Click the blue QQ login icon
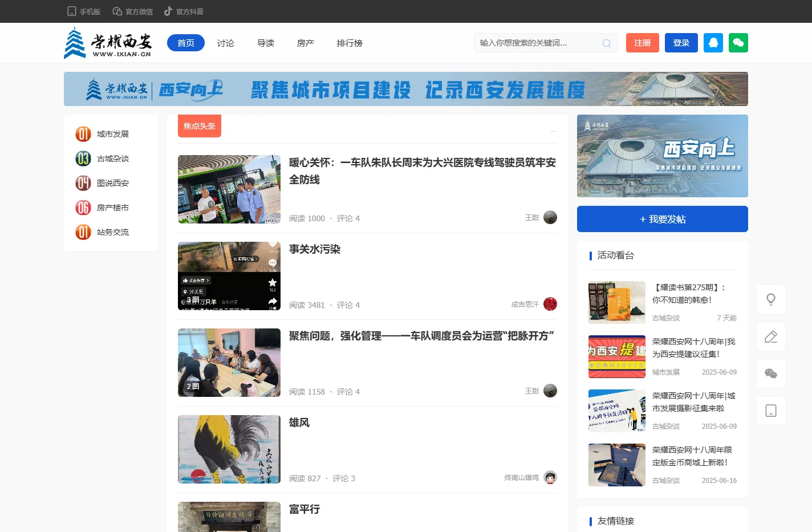This screenshot has width=812, height=532. [713, 43]
